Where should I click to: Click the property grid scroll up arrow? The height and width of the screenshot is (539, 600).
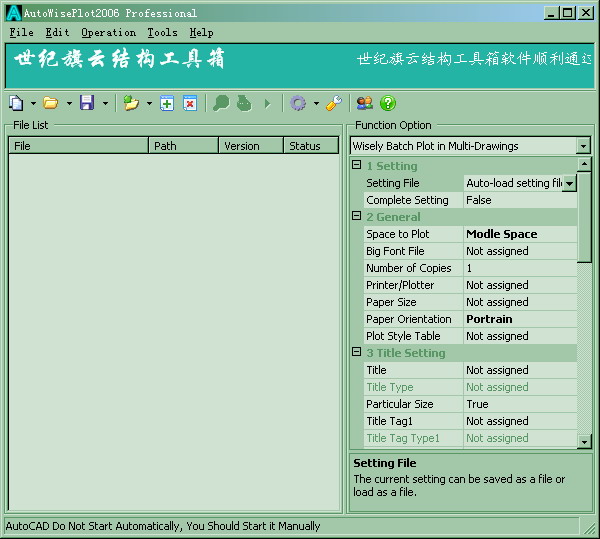coord(584,164)
